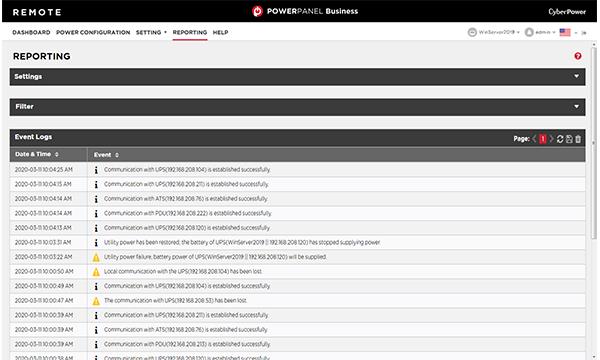
Task: Click info icon on ATS 10:04:14 AM row
Action: point(96,199)
